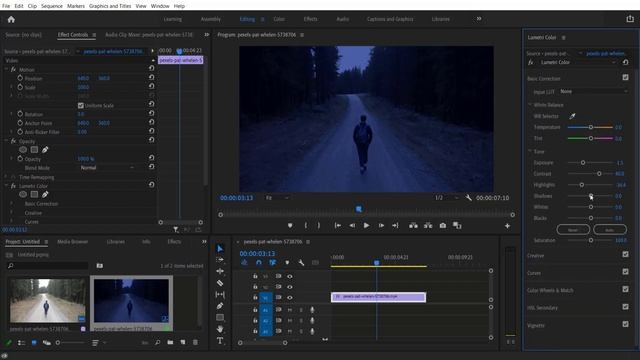This screenshot has height=360, width=640.
Task: Disable HSL Secondary checkbox
Action: click(x=625, y=307)
